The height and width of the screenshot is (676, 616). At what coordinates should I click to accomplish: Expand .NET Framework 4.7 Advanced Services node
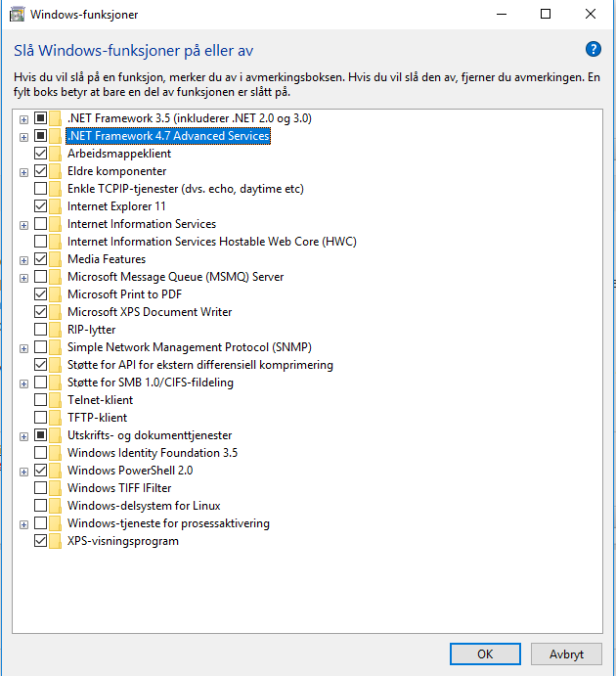click(24, 138)
